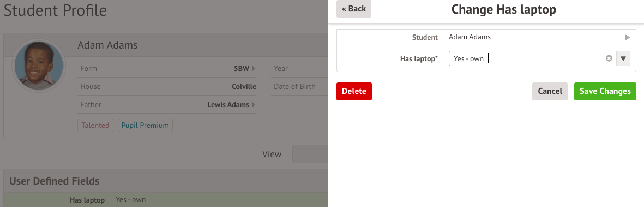Screen dimensions: 644x207
Task: Open the View dropdown box
Action: [310, 155]
